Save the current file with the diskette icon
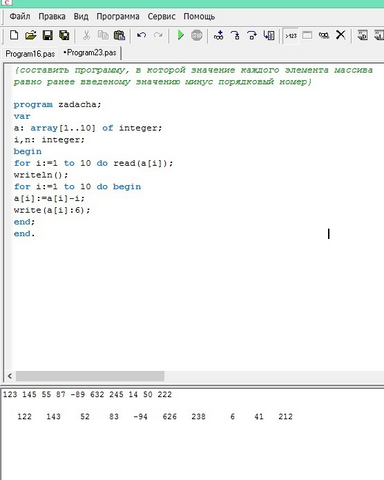This screenshot has width=384, height=480. coord(48,35)
